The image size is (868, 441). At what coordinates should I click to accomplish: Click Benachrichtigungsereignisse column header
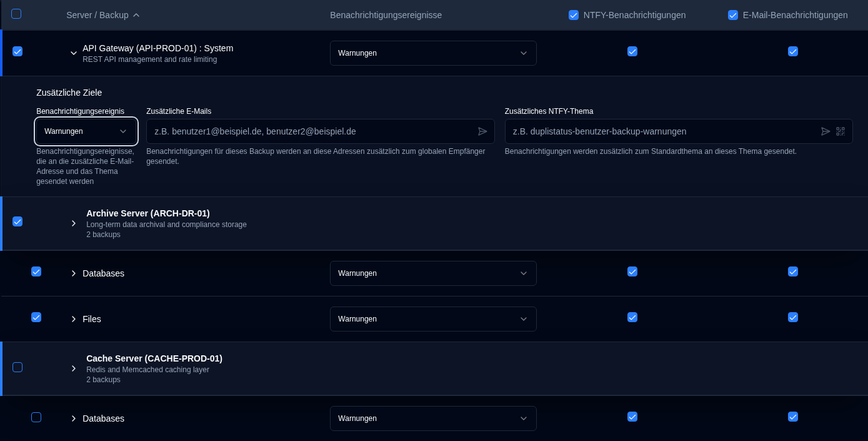point(386,15)
